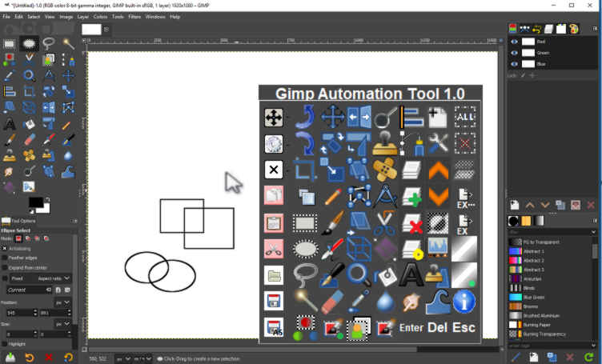Click the Esc button in Automation Tool
602x364 pixels.
464,327
